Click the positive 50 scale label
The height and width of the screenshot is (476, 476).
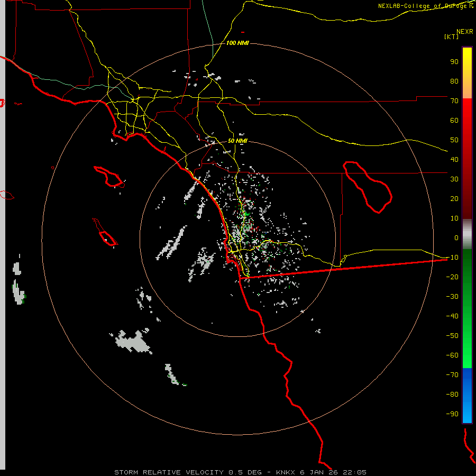pyautogui.click(x=454, y=140)
